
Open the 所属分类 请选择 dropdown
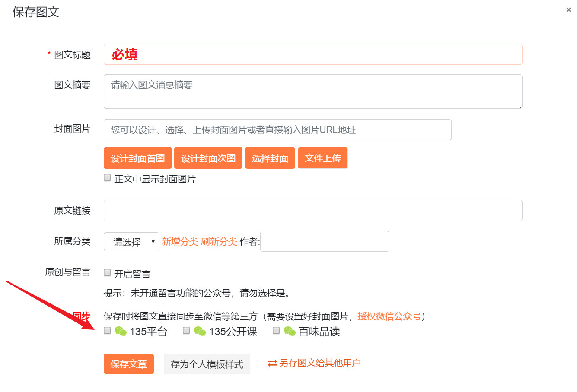(131, 241)
